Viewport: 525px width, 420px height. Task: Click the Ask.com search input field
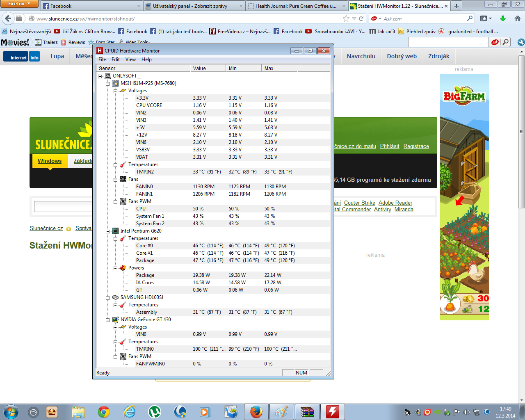pos(425,18)
